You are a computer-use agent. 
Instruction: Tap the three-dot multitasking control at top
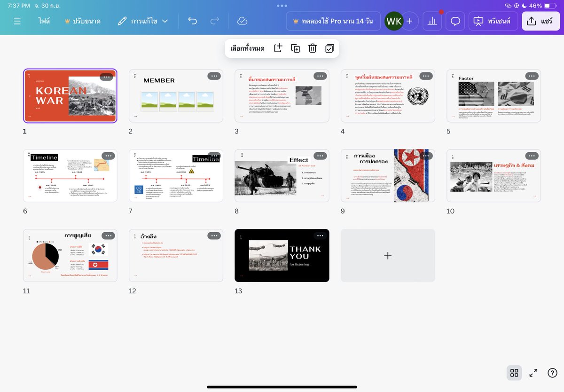pyautogui.click(x=282, y=6)
